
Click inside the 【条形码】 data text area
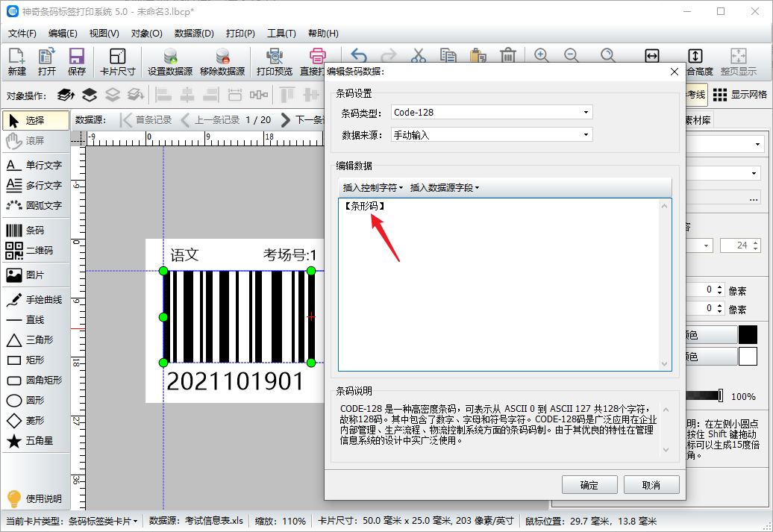[500, 284]
